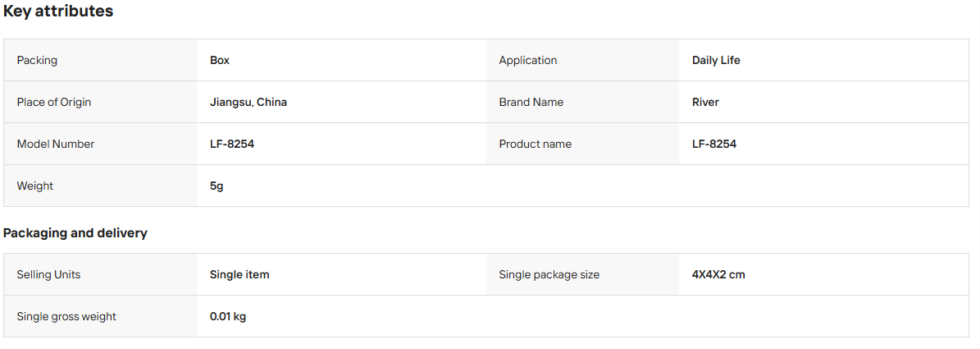Select the Selling Units label
This screenshot has width=980, height=349.
48,274
